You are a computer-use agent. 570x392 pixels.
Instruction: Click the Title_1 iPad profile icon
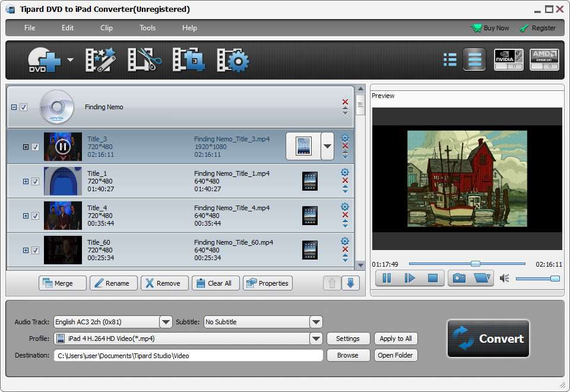pos(310,181)
